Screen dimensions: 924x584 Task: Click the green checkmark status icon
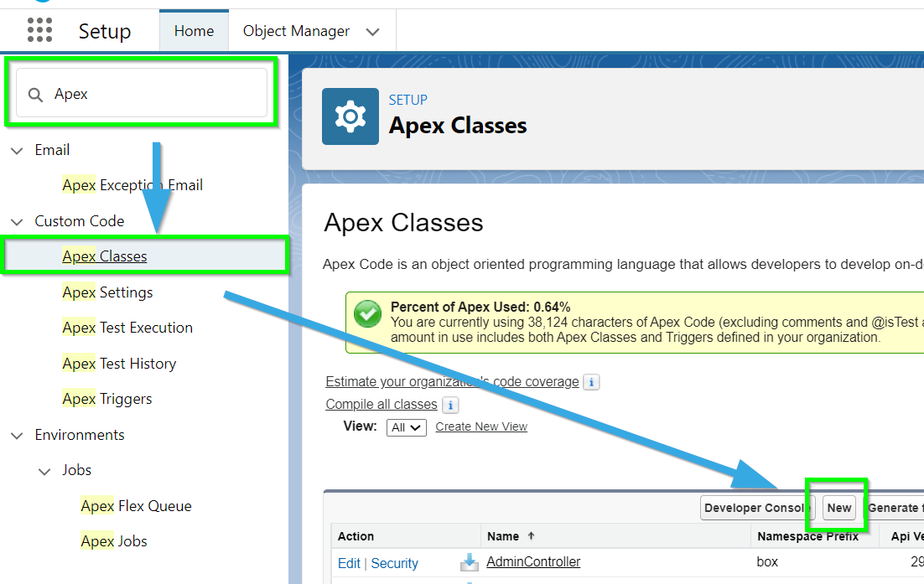click(x=368, y=313)
